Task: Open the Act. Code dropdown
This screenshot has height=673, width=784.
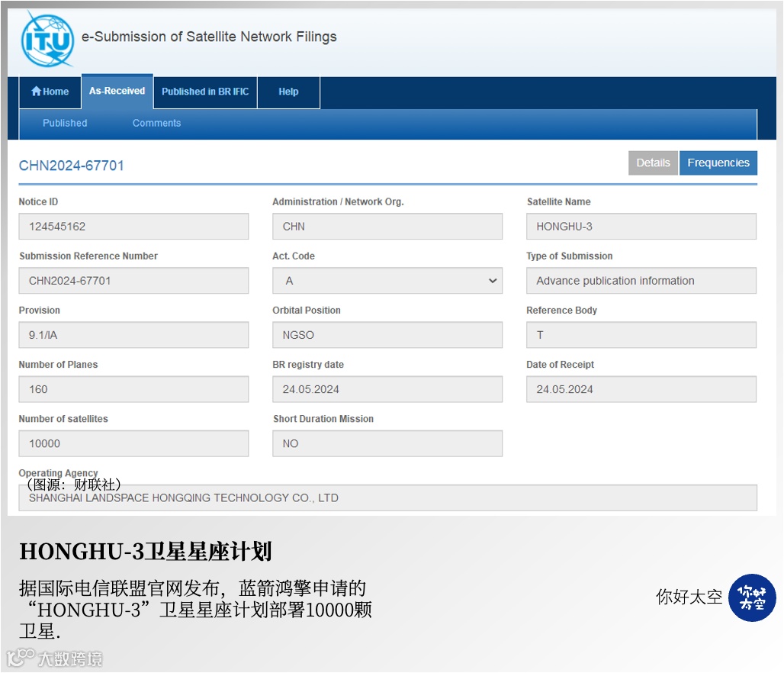Action: (387, 281)
